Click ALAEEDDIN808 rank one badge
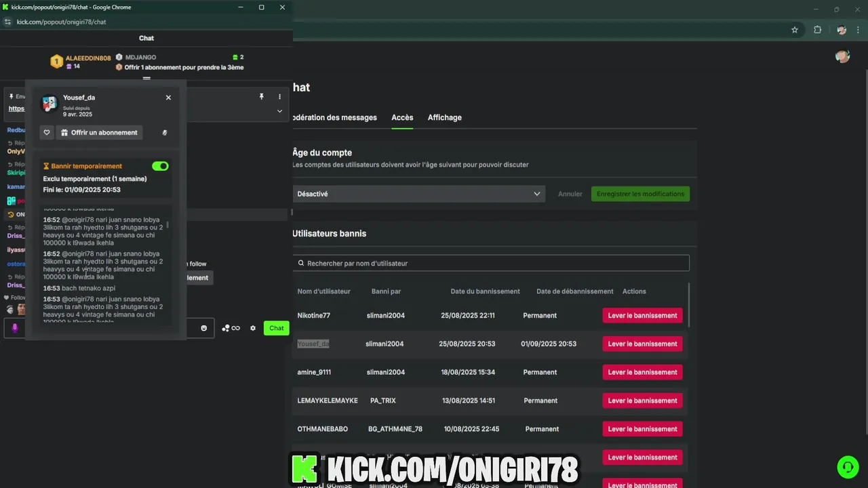Viewport: 868px width, 488px height. [x=57, y=62]
